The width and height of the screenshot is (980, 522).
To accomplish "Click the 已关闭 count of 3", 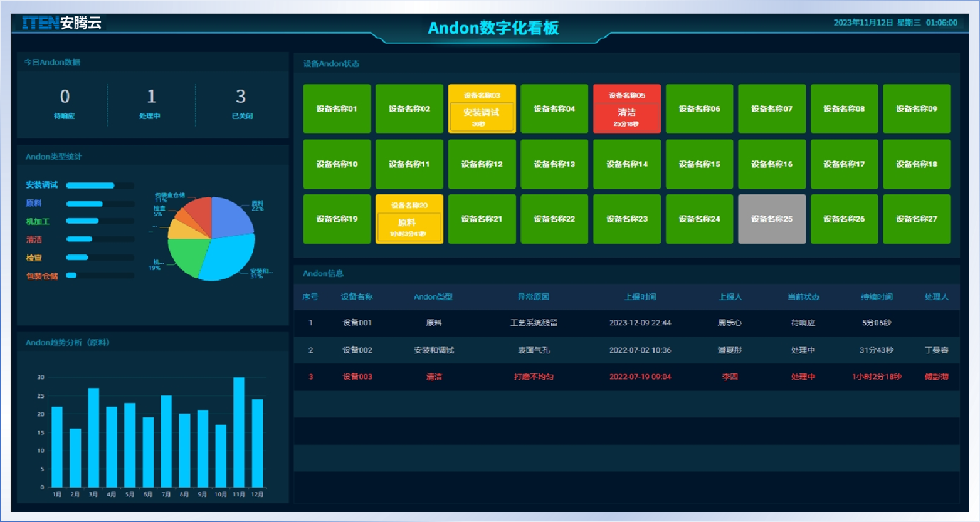I will coord(241,97).
